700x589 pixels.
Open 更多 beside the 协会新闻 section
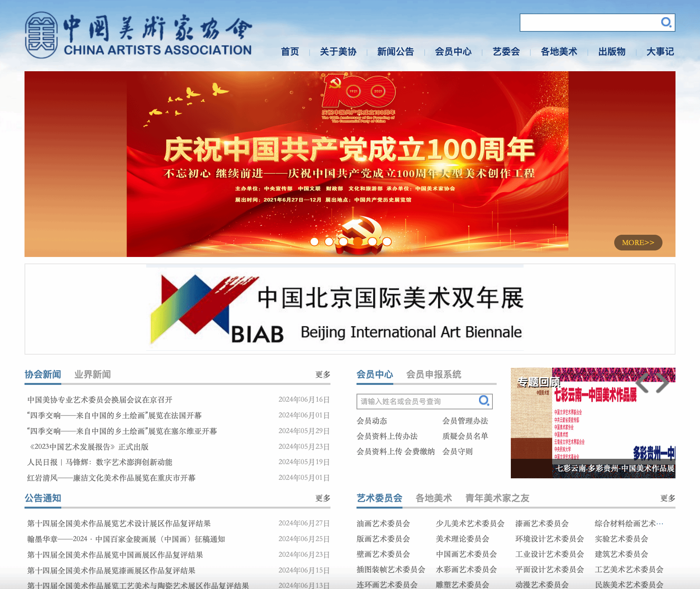pos(322,375)
